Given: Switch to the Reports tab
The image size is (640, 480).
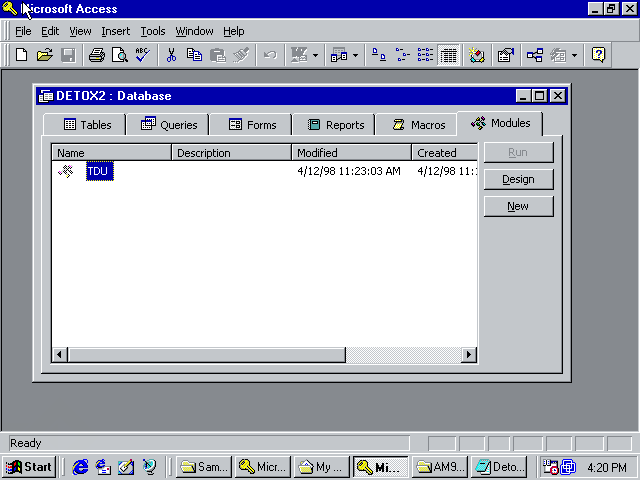Looking at the screenshot, I should (x=334, y=124).
